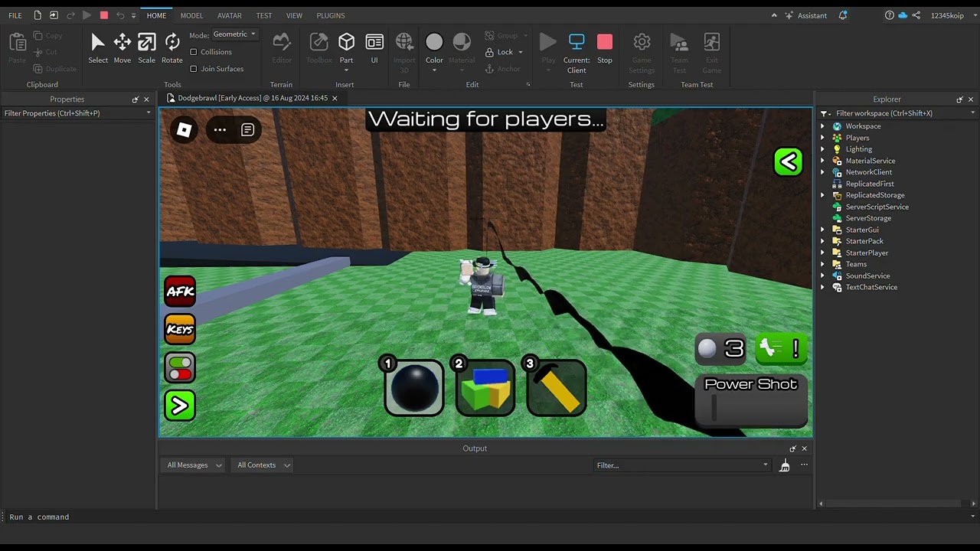Open the All Messages dropdown
The image size is (980, 551).
[x=194, y=465]
